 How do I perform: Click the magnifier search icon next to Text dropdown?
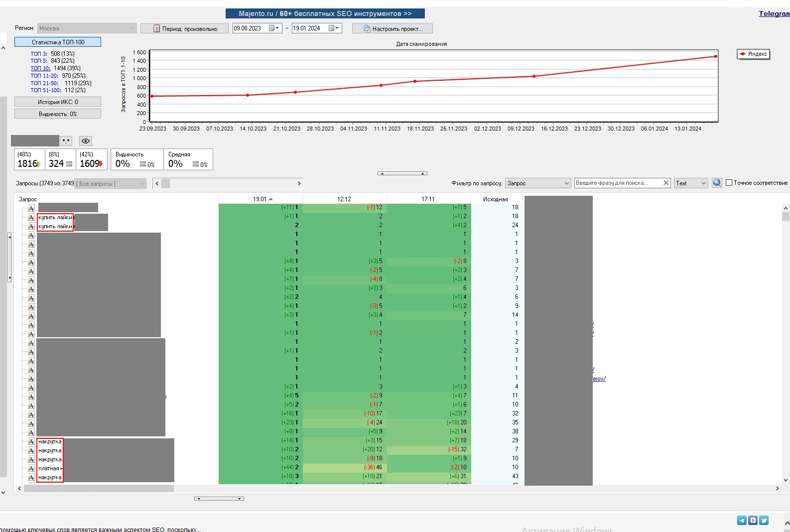point(717,183)
